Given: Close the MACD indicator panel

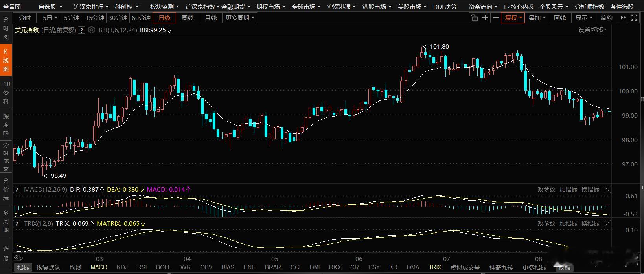Looking at the screenshot, I should click(607, 189).
